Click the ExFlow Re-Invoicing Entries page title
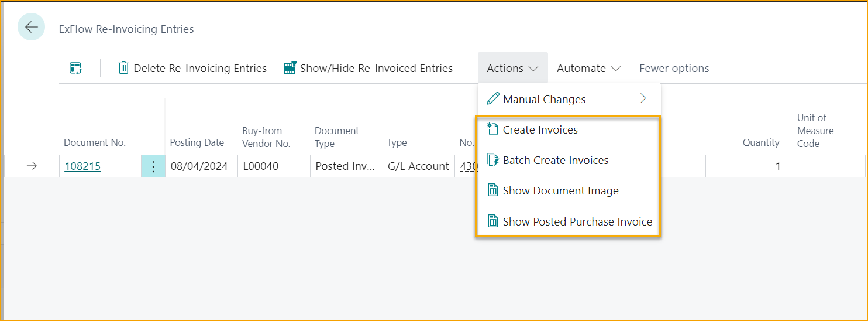Image resolution: width=868 pixels, height=321 pixels. click(x=126, y=29)
